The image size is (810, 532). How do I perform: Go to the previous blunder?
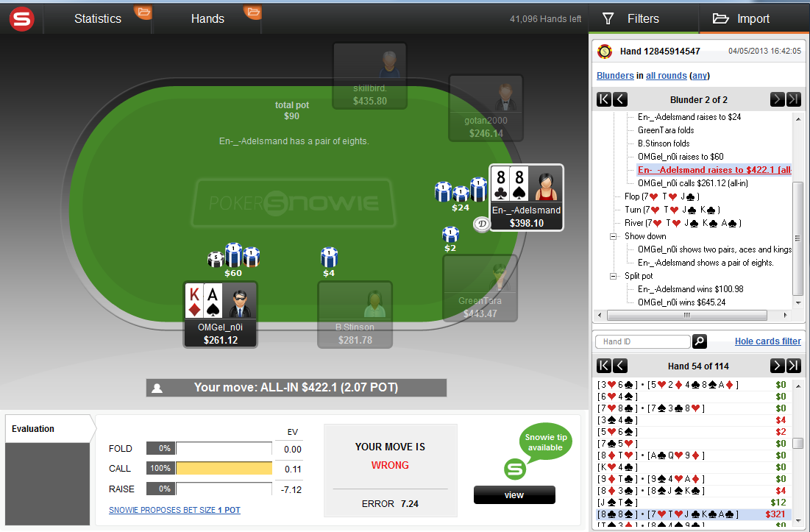pos(620,99)
